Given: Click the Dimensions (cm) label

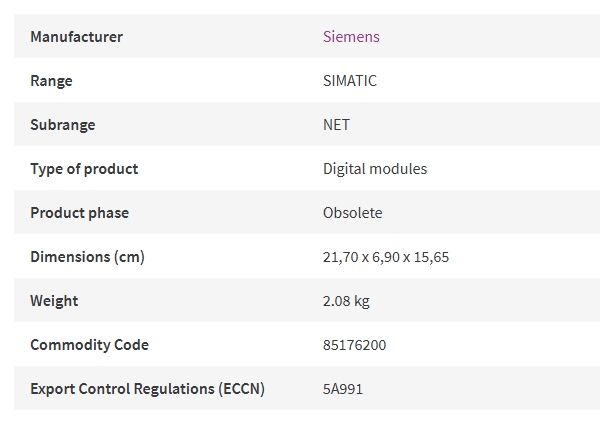Looking at the screenshot, I should (x=87, y=257).
